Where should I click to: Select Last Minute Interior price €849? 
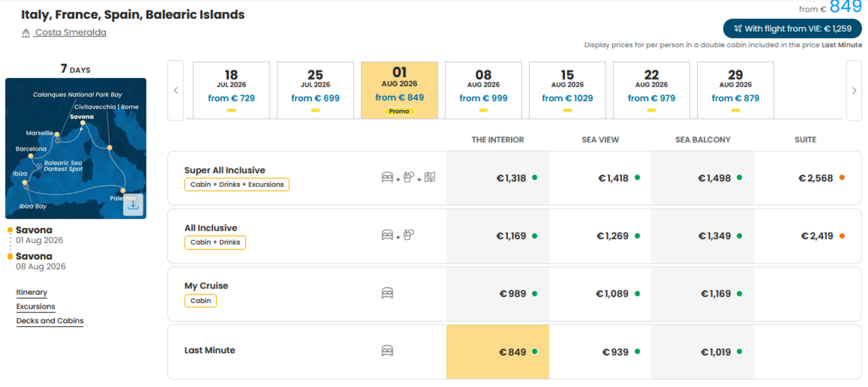pos(497,352)
